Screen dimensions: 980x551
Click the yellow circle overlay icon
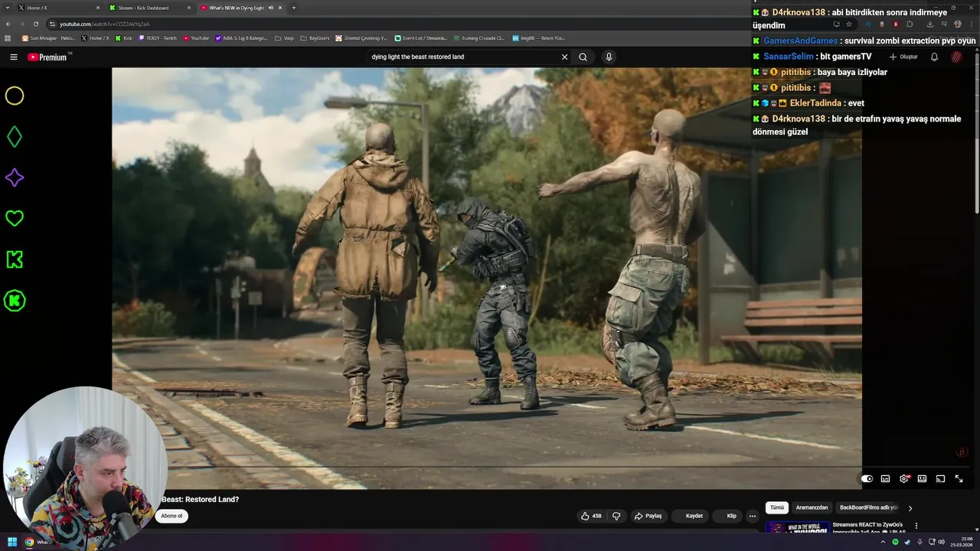pyautogui.click(x=15, y=96)
